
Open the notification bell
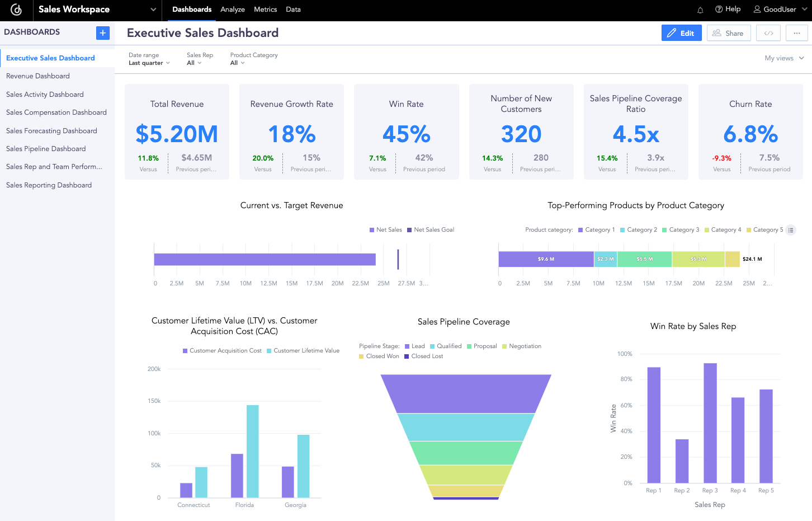click(700, 10)
